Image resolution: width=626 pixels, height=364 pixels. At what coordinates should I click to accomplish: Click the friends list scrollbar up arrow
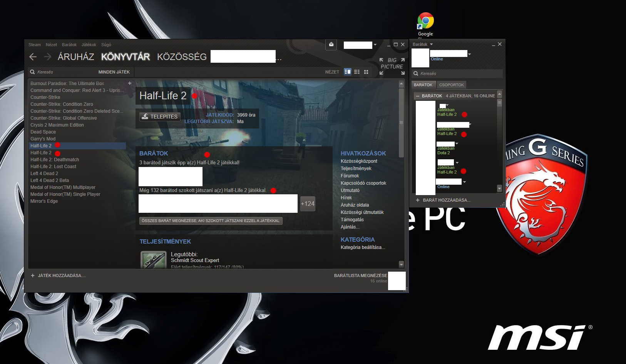tap(499, 94)
